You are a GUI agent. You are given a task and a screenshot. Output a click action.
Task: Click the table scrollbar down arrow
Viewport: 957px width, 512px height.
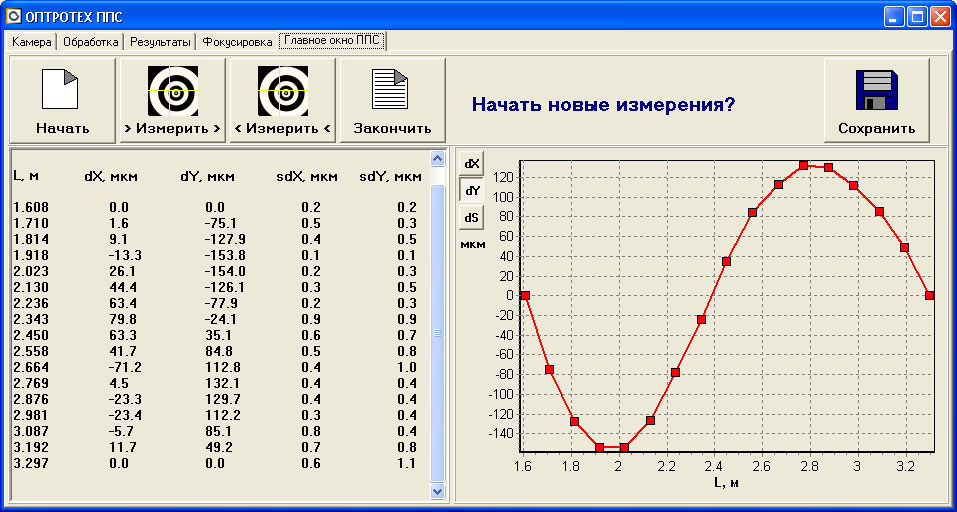(x=438, y=490)
